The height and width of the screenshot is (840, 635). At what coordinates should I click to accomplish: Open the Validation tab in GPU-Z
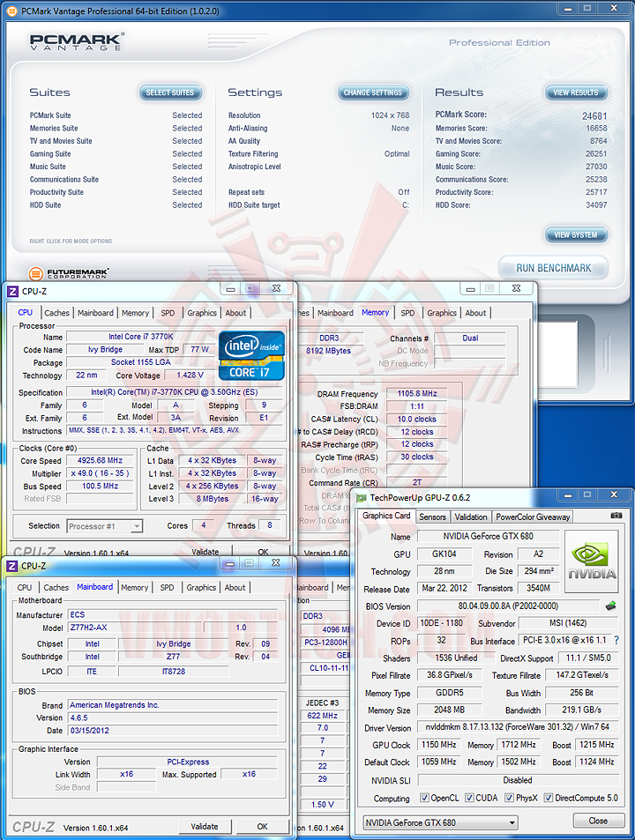pos(471,517)
